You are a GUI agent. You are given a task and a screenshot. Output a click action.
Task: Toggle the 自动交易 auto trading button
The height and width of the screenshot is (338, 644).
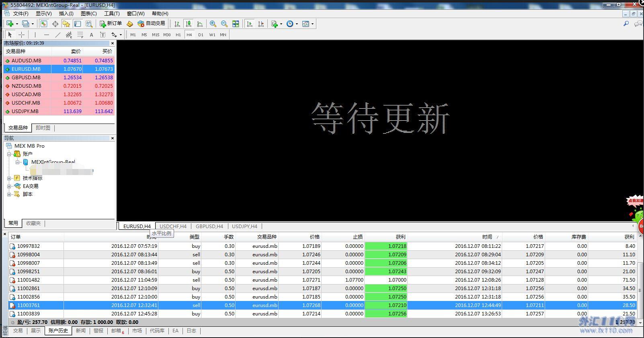(x=152, y=24)
